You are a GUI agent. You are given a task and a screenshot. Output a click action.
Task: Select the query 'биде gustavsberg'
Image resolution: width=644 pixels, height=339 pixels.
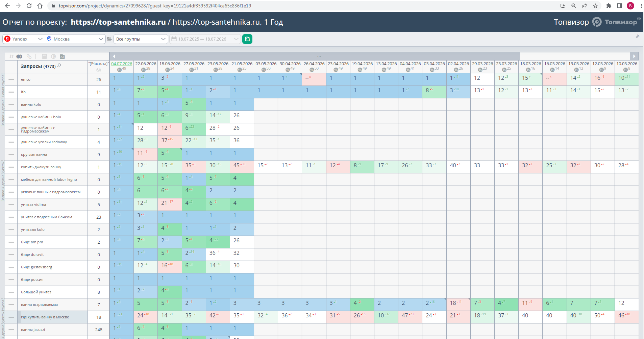click(x=36, y=267)
